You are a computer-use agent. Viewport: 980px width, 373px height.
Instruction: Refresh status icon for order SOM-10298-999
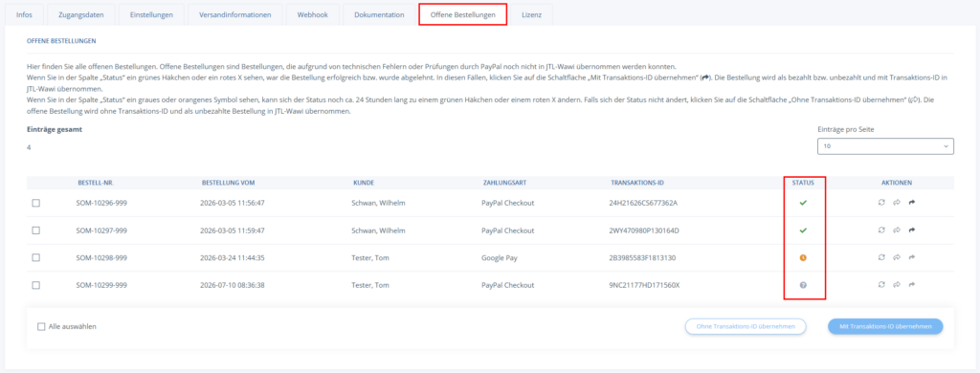coord(881,257)
